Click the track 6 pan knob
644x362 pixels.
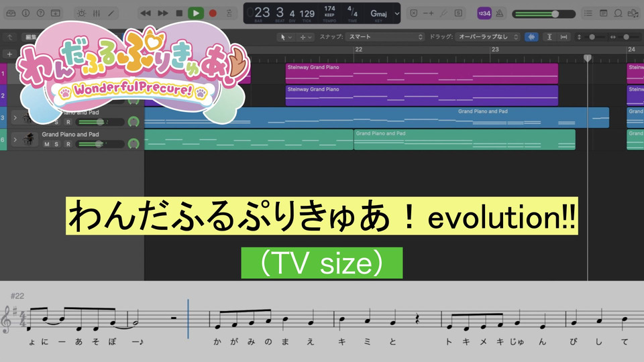point(133,143)
